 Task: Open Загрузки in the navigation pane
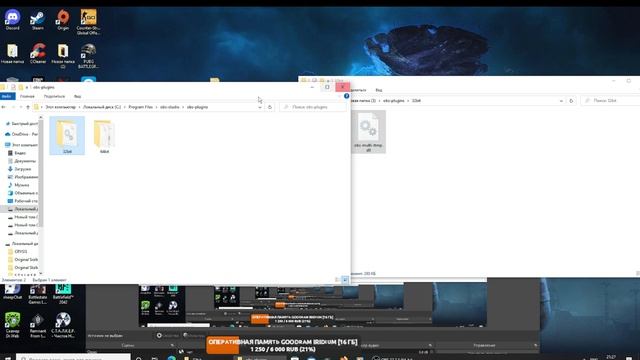[21, 169]
